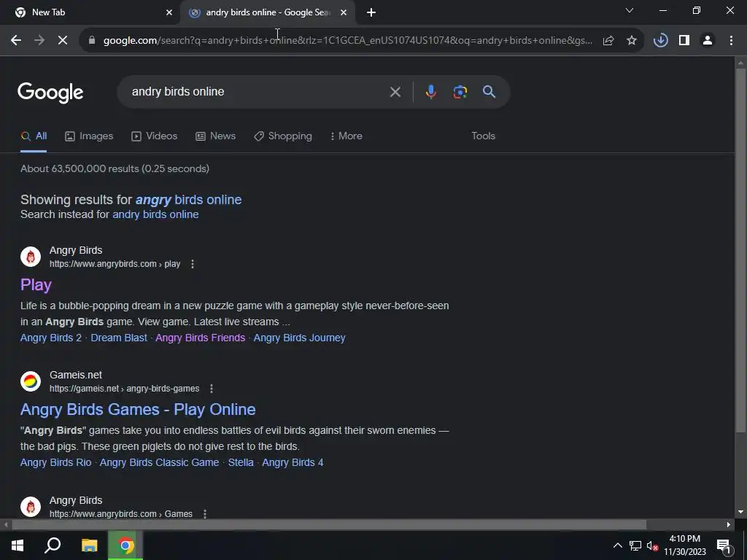Open a new browser tab with plus

click(x=371, y=12)
